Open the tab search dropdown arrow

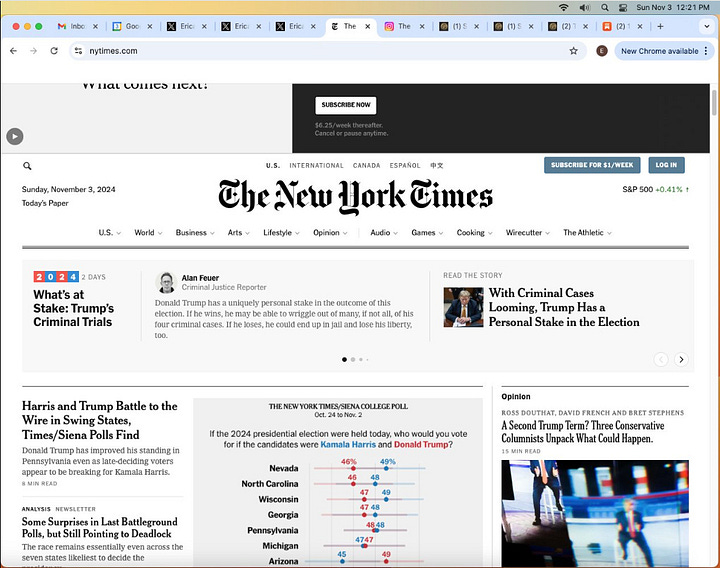coord(707,26)
